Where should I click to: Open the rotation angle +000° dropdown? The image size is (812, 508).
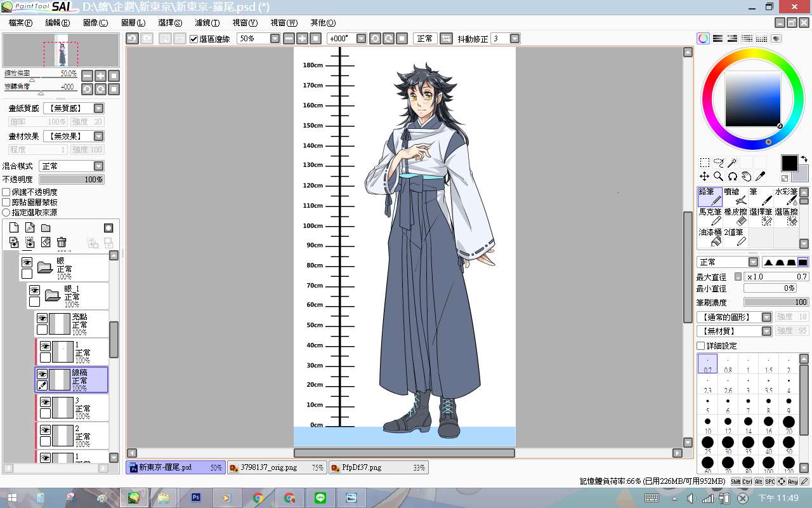coord(362,39)
